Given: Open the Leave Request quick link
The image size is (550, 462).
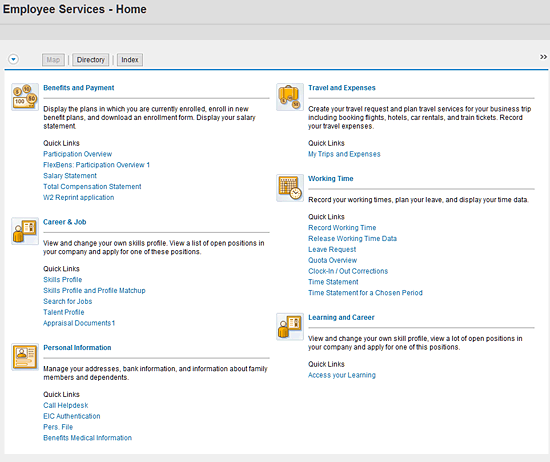Looking at the screenshot, I should click(332, 249).
